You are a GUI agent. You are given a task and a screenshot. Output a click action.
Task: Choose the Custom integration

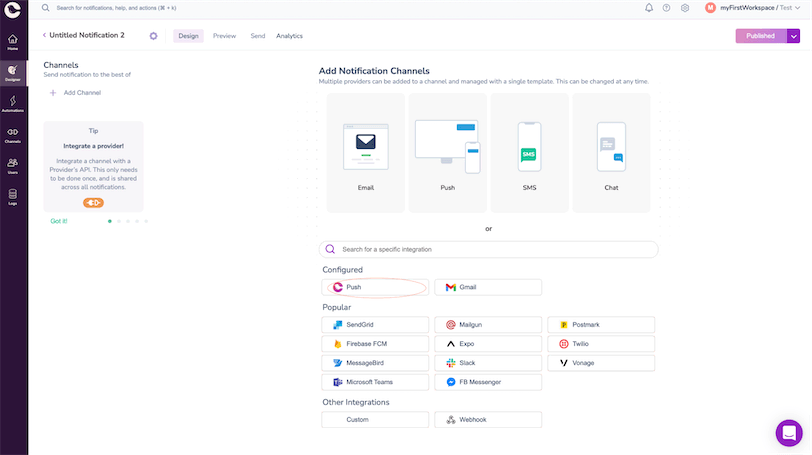tap(375, 420)
